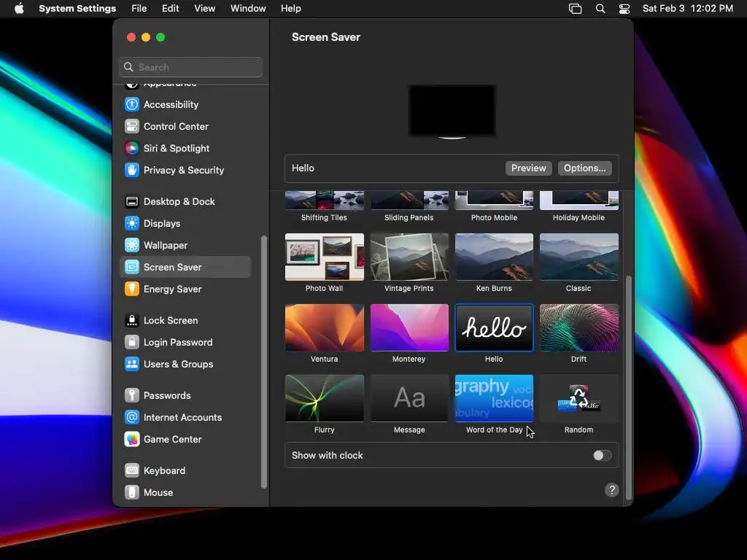Click the Options... button

tap(584, 168)
